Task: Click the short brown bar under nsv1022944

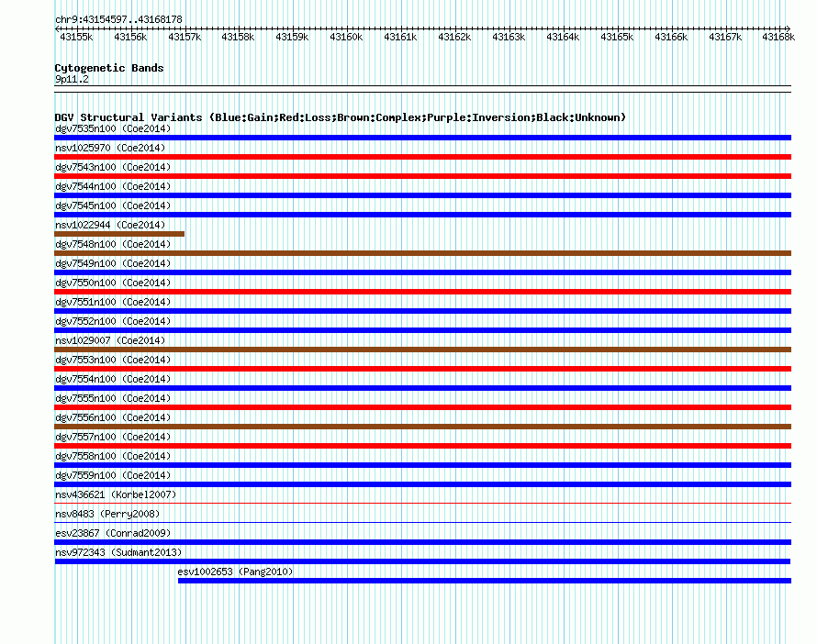Action: click(x=119, y=234)
